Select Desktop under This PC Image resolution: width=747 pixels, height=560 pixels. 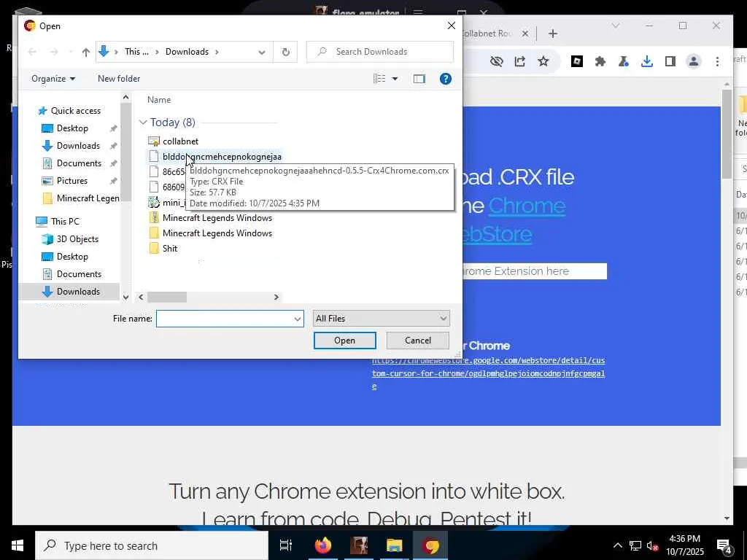point(72,257)
